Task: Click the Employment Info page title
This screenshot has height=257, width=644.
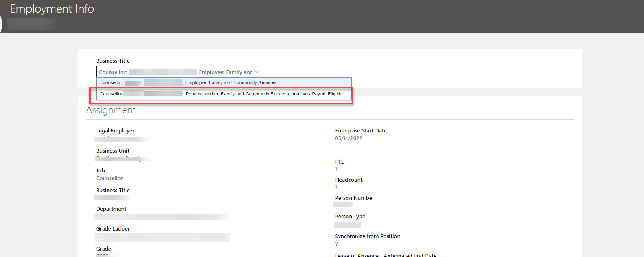Action: [x=52, y=9]
